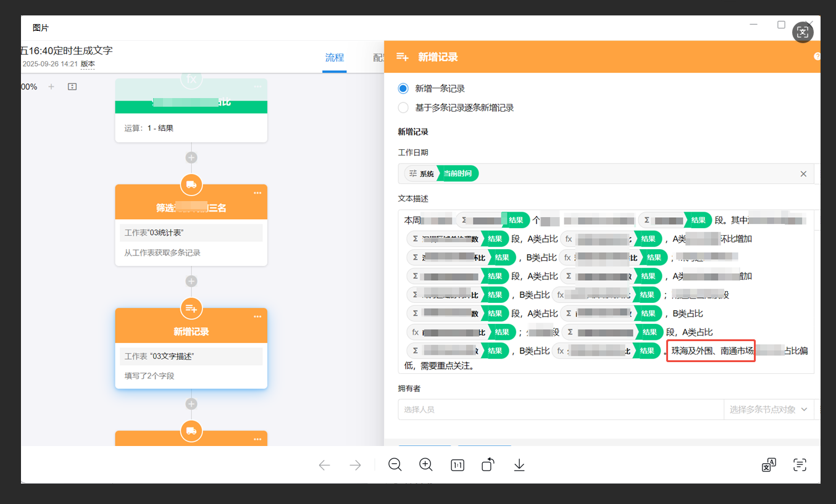View image at 1:1 actual size

pyautogui.click(x=458, y=465)
